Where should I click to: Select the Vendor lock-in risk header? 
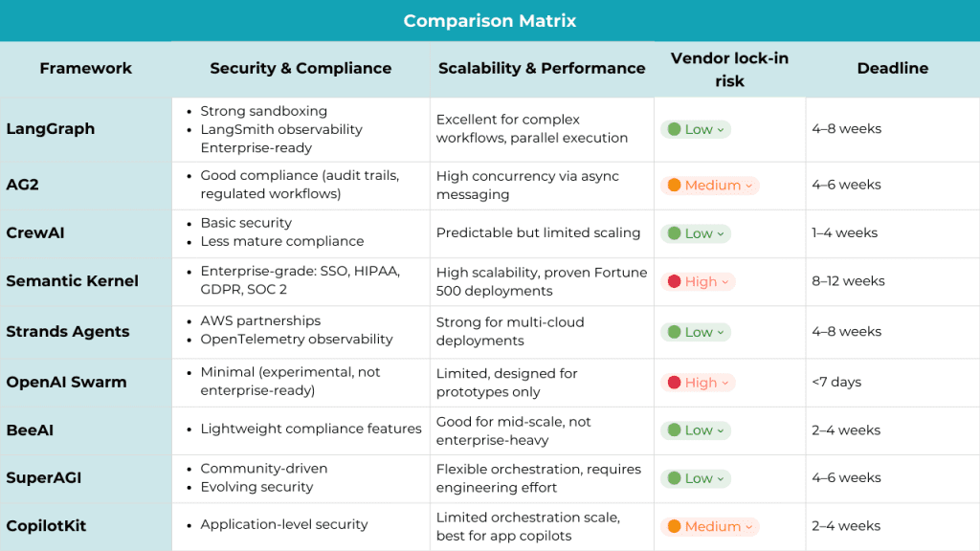(x=729, y=69)
